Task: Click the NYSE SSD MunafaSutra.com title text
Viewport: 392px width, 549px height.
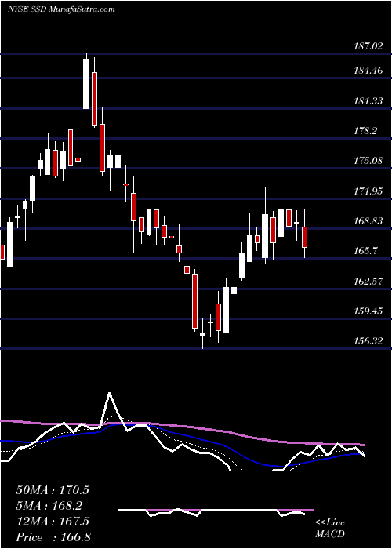Action: (x=61, y=9)
